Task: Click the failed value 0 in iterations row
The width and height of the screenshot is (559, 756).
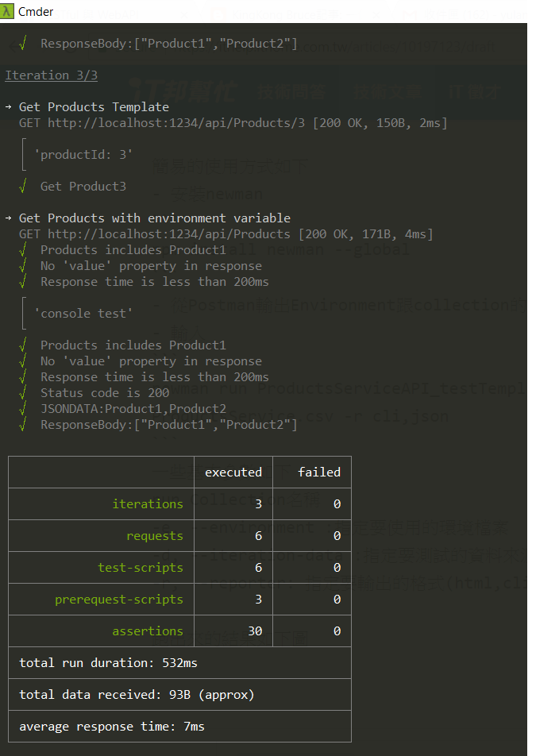Action: [337, 503]
